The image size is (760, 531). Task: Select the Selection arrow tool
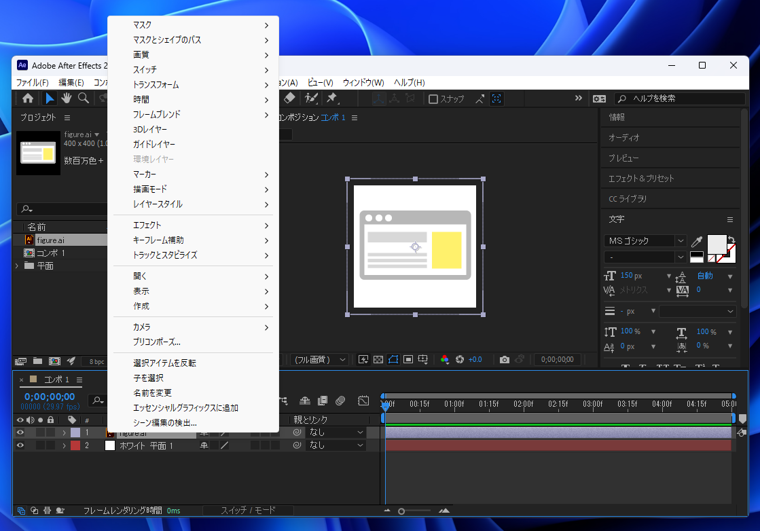coord(49,98)
